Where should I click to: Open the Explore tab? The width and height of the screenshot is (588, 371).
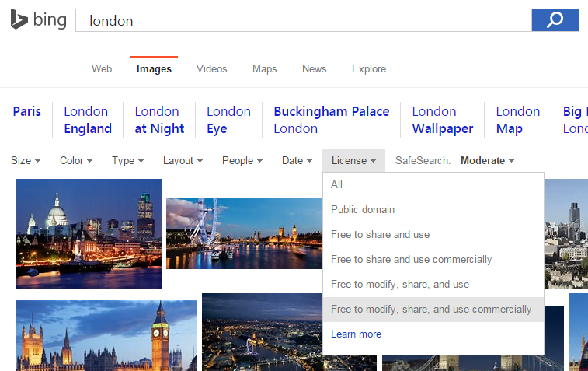point(369,68)
